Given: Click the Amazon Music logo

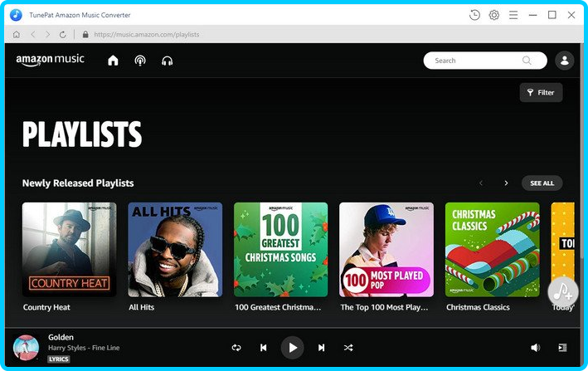Looking at the screenshot, I should point(50,60).
